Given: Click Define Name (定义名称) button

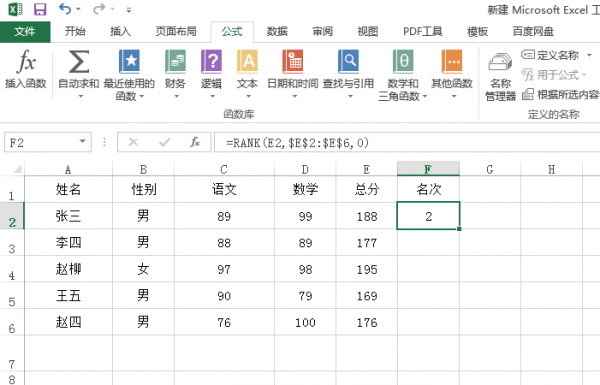Looking at the screenshot, I should tap(550, 55).
